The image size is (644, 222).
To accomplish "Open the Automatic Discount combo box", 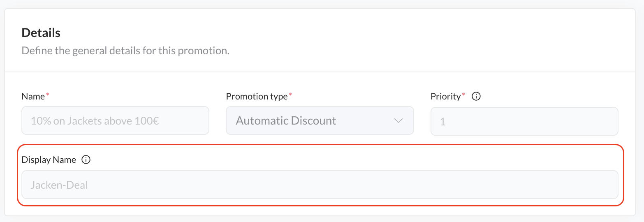I will pos(320,121).
